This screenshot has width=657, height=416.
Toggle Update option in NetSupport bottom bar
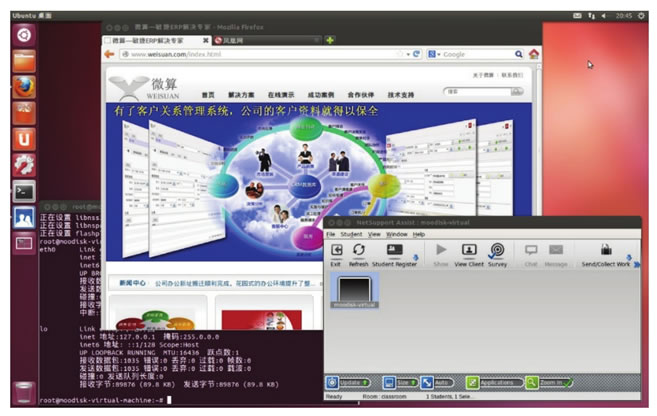coord(349,382)
